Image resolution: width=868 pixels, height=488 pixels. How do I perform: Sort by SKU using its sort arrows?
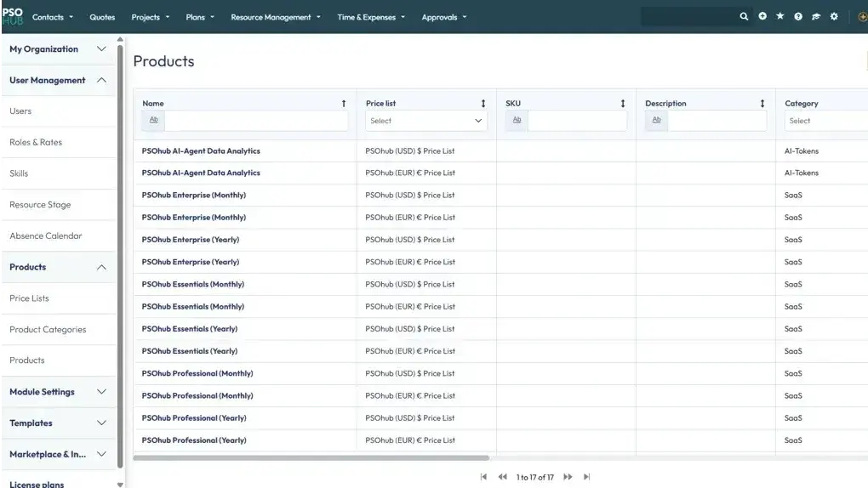[x=623, y=104]
